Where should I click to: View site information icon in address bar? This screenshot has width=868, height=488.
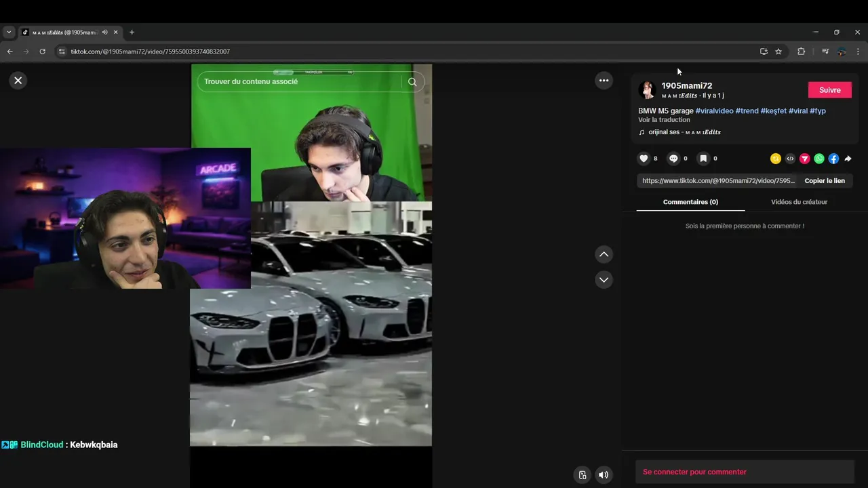62,52
